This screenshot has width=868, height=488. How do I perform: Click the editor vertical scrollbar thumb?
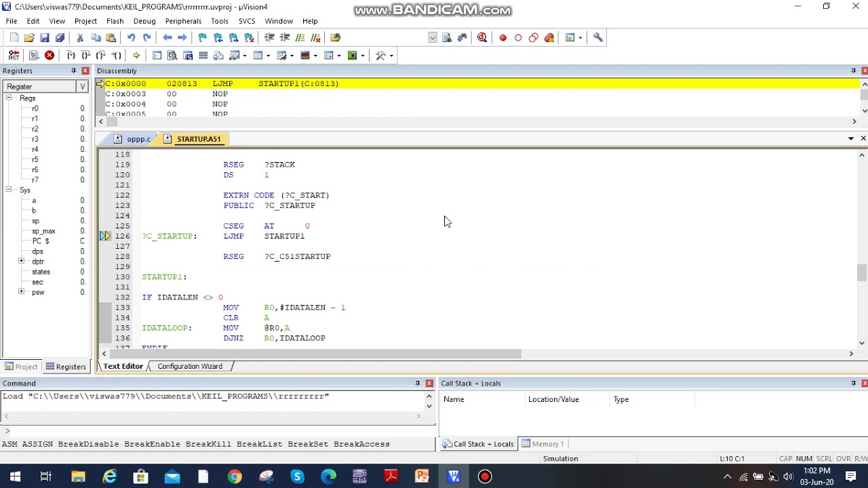[x=862, y=272]
